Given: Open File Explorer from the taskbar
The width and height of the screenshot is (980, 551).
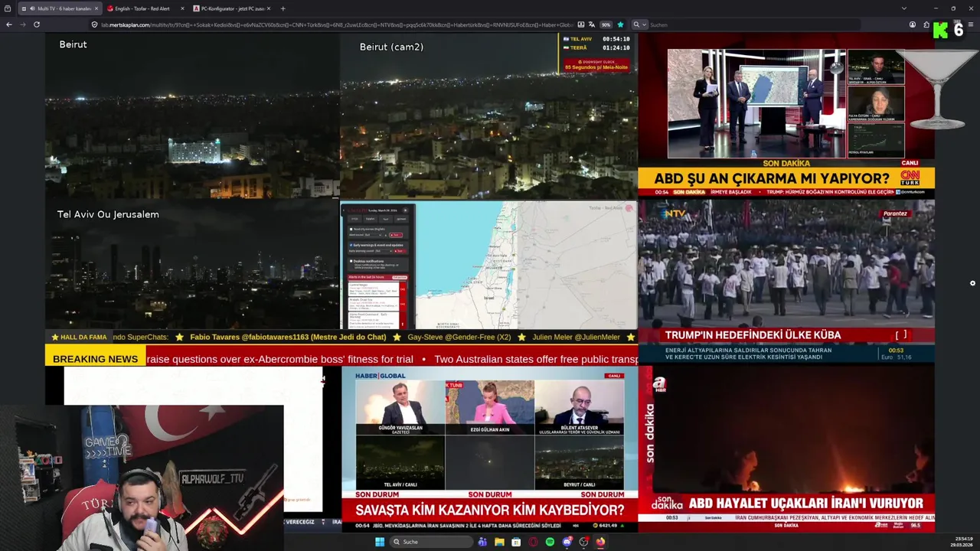Looking at the screenshot, I should tap(499, 542).
